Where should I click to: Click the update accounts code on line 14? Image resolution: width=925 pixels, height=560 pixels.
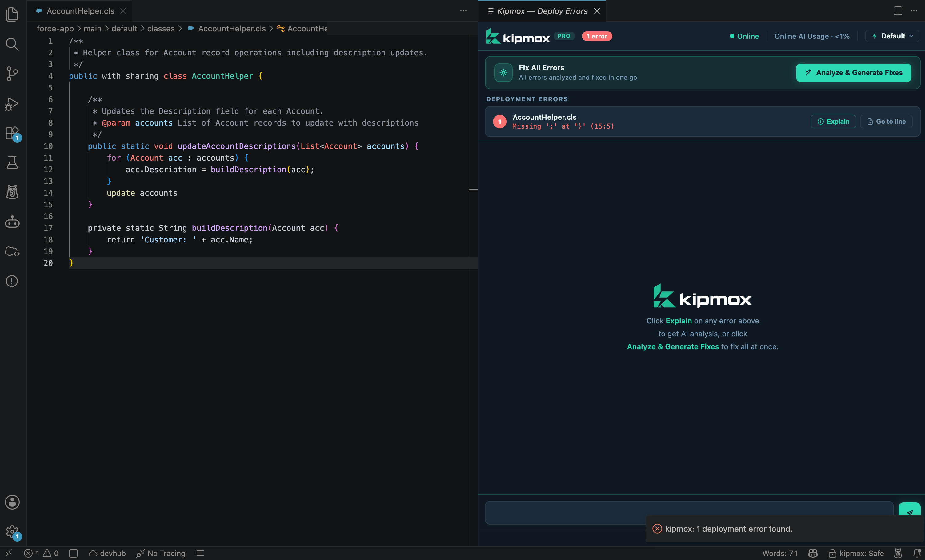(x=142, y=193)
